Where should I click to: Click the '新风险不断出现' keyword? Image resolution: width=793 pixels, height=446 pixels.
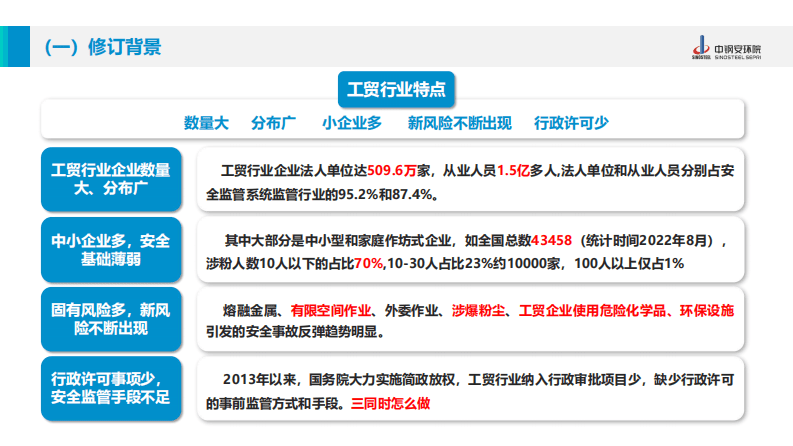coord(460,123)
